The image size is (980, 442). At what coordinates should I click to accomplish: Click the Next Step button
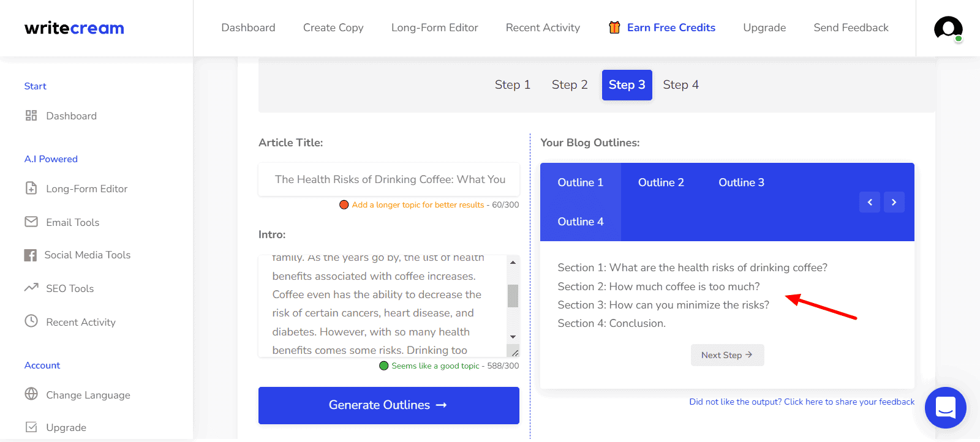tap(727, 355)
